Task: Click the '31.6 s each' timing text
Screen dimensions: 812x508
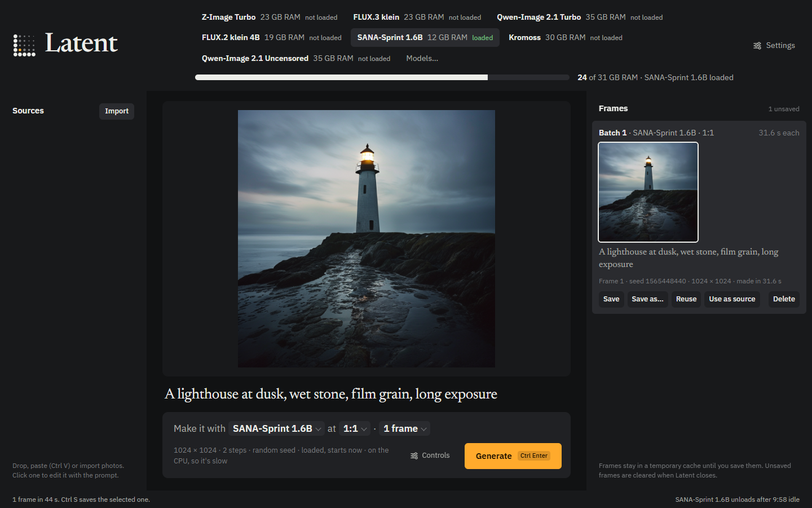Action: click(779, 133)
